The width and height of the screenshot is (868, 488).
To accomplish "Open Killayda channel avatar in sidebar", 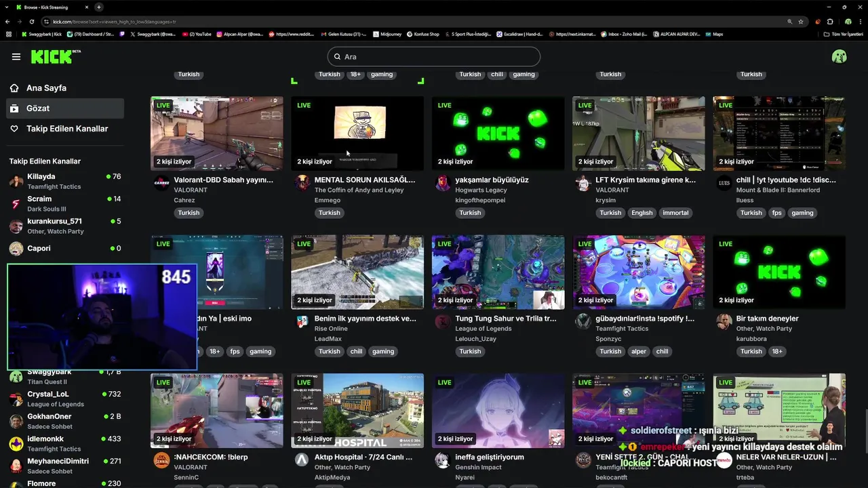I will point(16,181).
